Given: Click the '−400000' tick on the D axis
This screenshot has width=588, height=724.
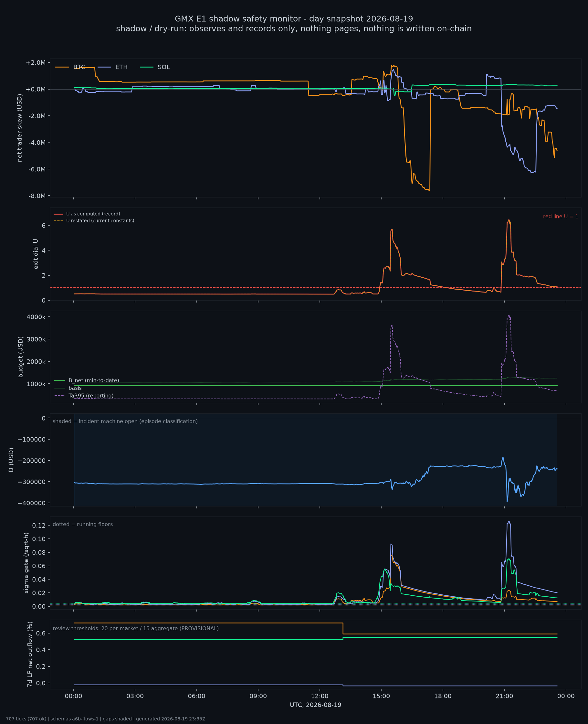Looking at the screenshot, I should 32,504.
